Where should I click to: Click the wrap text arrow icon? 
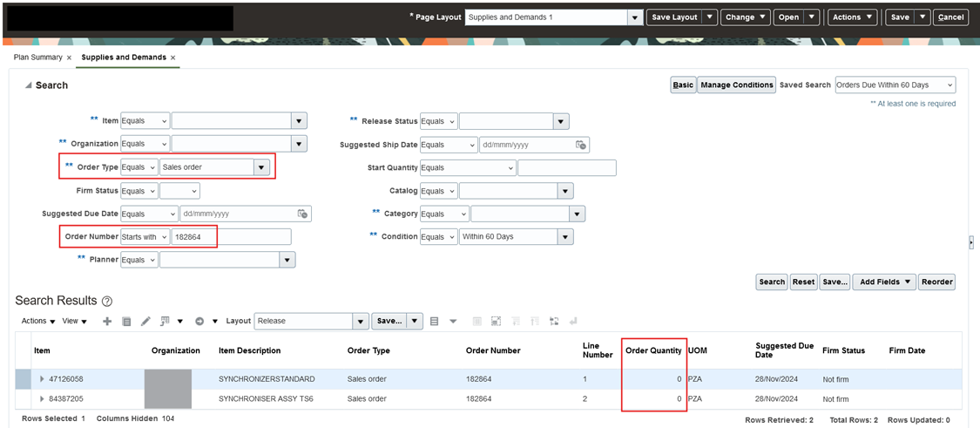[573, 321]
